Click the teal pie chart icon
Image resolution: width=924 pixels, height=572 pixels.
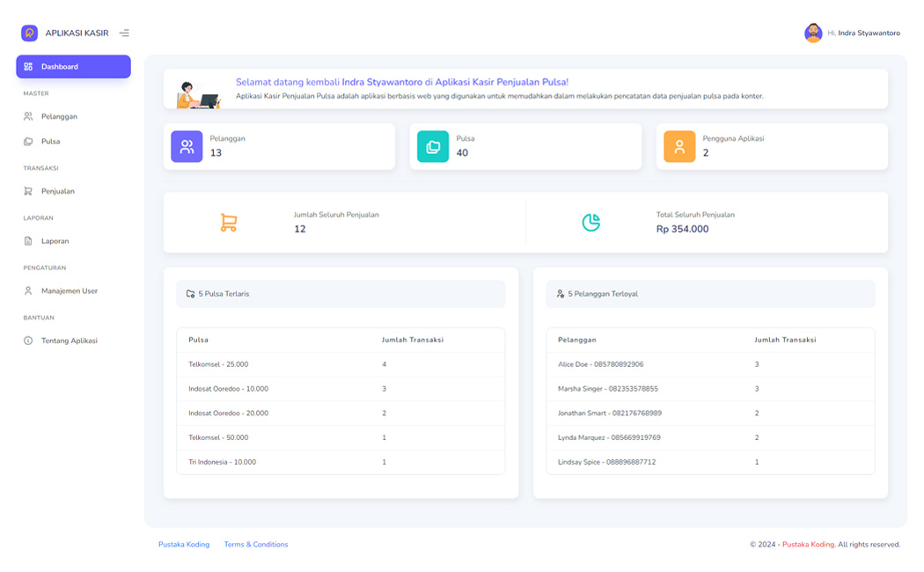591,223
